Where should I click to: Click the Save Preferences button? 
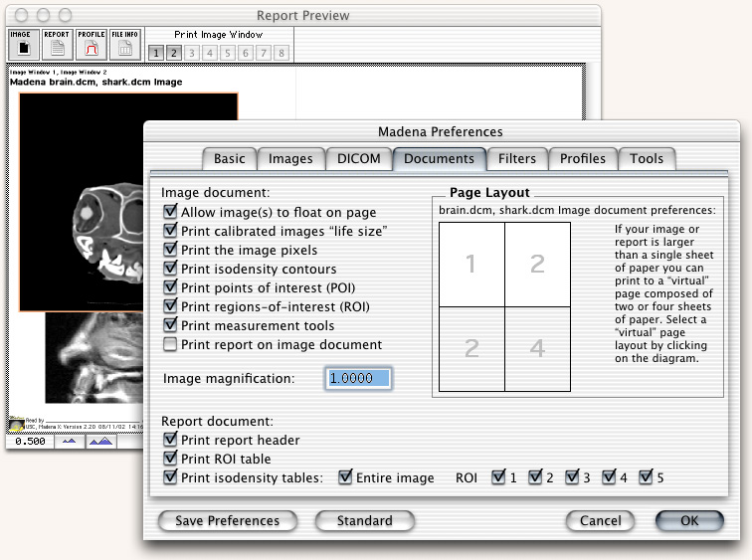(227, 520)
